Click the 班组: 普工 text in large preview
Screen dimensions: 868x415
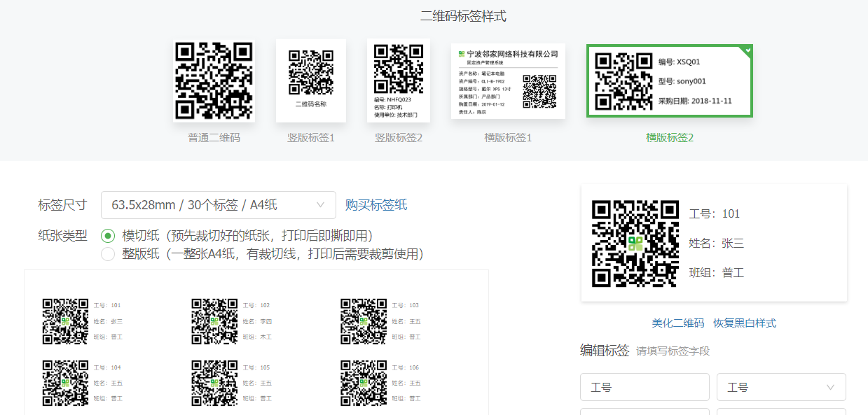tap(716, 273)
